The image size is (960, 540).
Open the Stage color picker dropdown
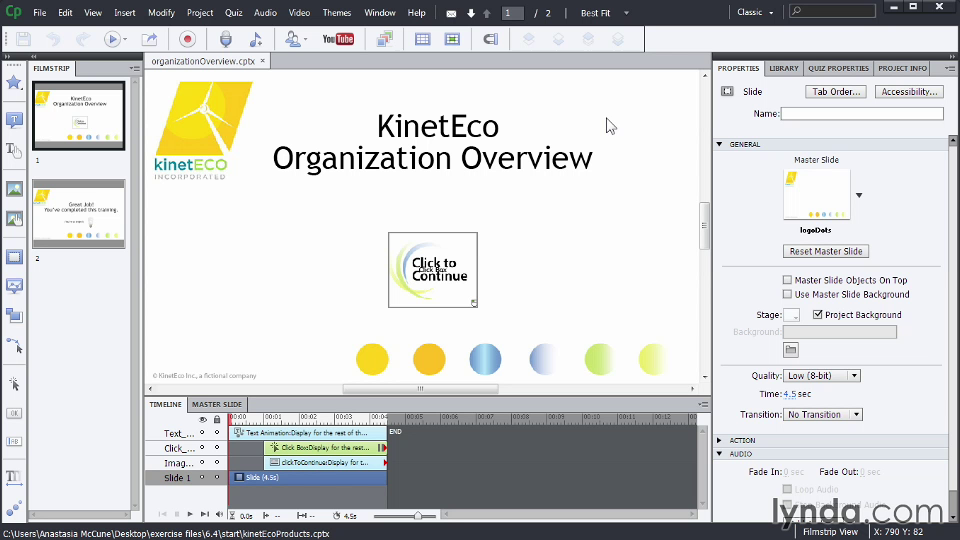(x=792, y=315)
